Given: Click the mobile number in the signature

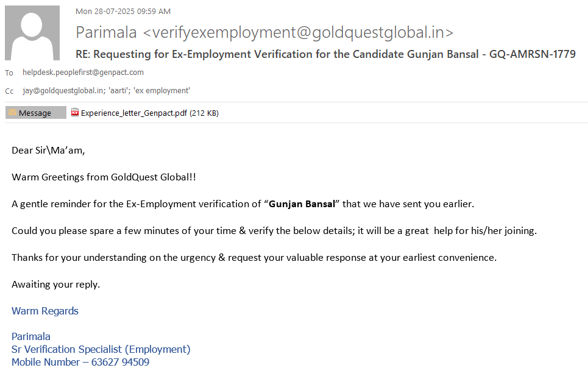Looking at the screenshot, I should (x=120, y=362).
